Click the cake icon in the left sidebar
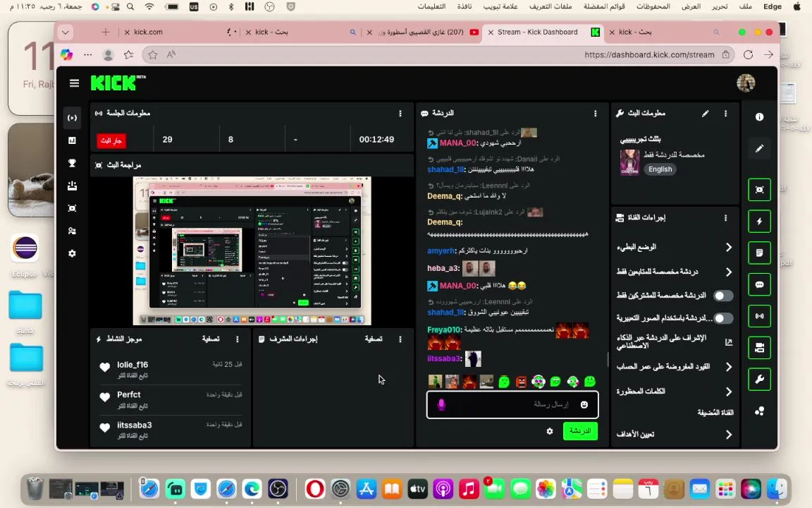Viewport: 812px width, 508px height. (72, 186)
